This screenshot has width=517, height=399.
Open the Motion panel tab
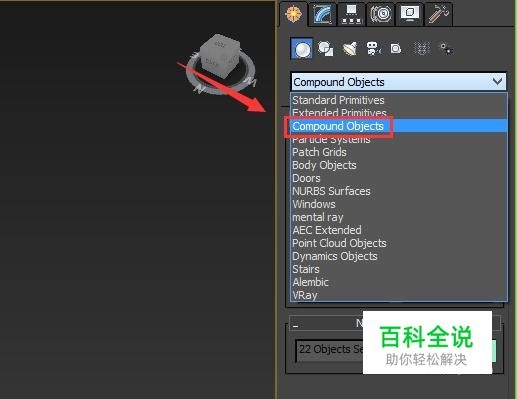point(380,14)
